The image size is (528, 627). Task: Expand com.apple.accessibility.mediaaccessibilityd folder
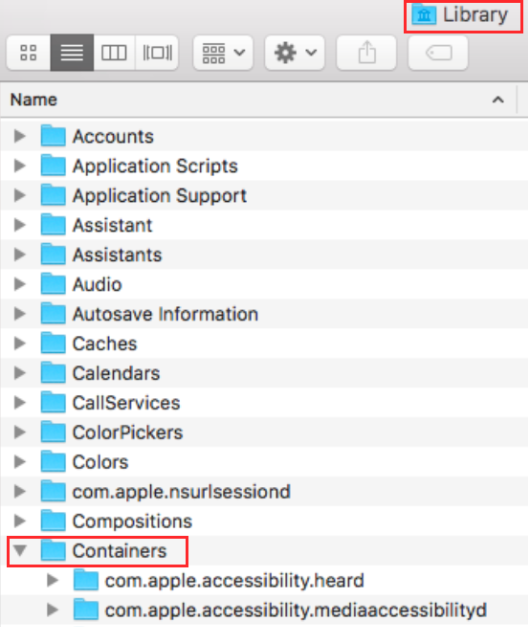pos(52,610)
